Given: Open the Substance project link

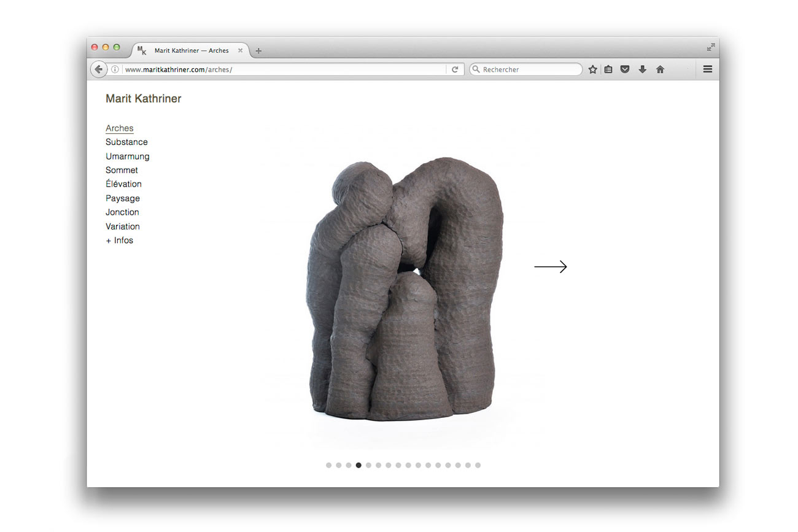Looking at the screenshot, I should point(126,142).
